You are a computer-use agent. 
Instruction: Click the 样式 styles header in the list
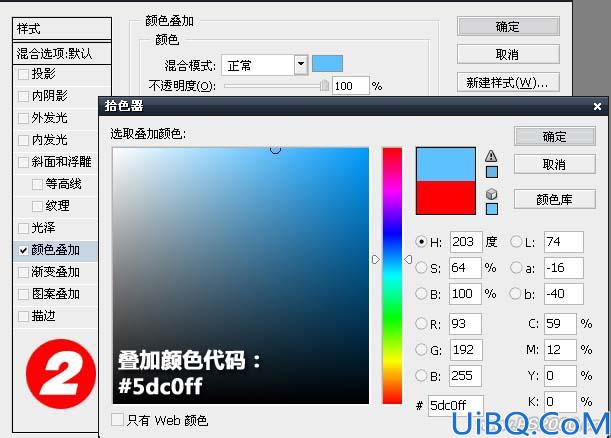pos(62,28)
